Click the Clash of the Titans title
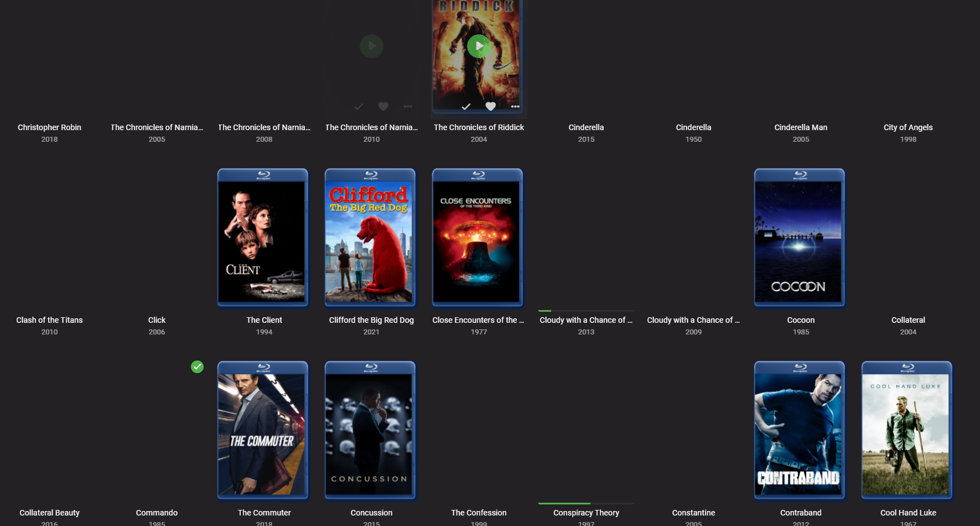The image size is (980, 526). coord(49,320)
